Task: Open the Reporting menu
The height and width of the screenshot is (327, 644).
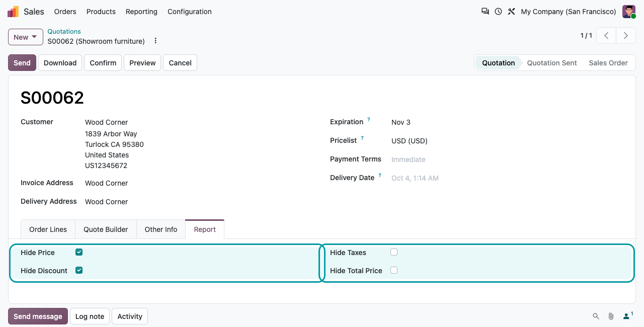Action: tap(141, 12)
